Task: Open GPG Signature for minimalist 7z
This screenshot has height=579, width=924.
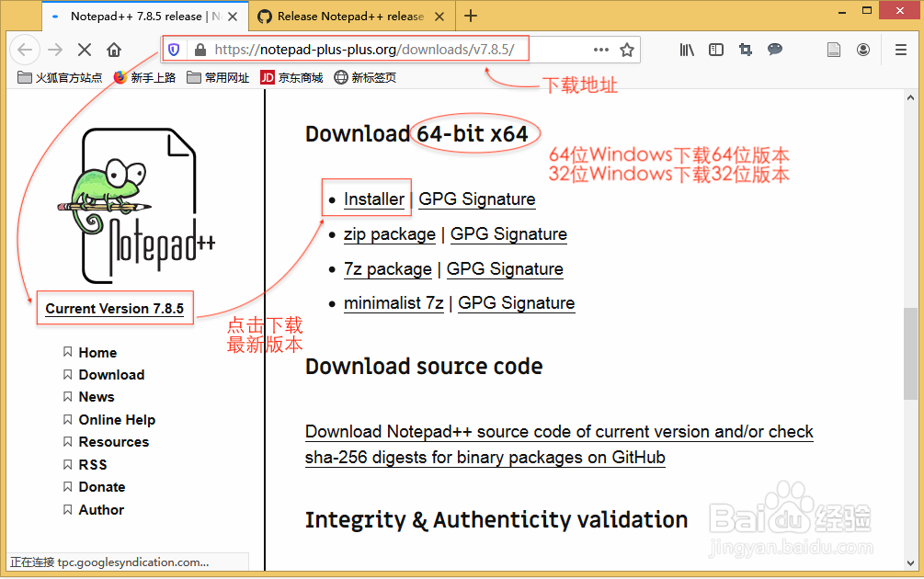Action: 516,303
